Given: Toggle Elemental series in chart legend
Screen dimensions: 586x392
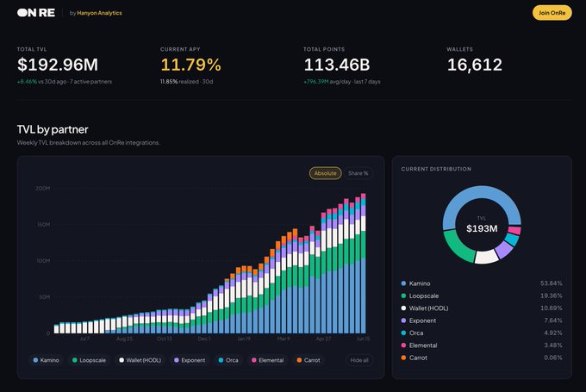Looking at the screenshot, I should click(268, 360).
